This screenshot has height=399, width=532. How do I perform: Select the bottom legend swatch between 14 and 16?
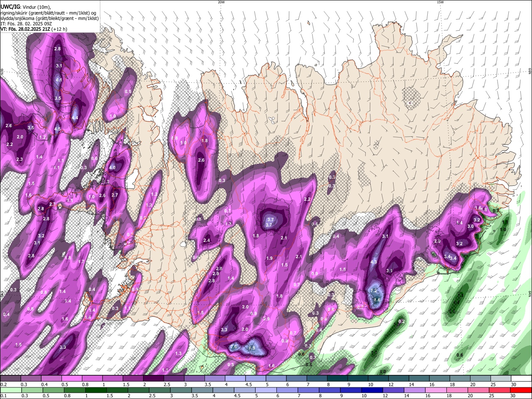point(414,390)
